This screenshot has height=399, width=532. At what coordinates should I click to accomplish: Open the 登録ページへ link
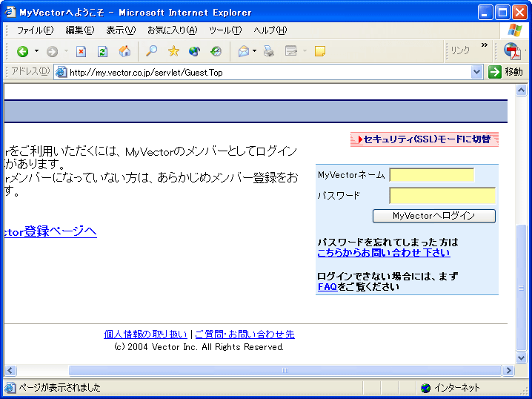50,231
